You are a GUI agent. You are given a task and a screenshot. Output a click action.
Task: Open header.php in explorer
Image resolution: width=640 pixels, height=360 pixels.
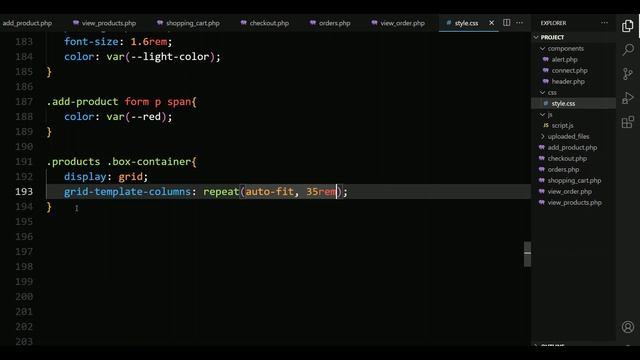568,81
